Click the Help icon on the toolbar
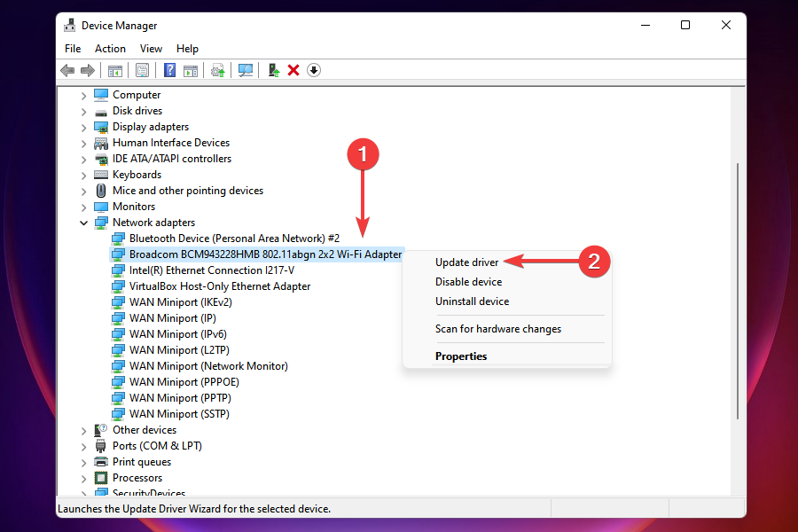Screen dimensions: 798x532 (x=168, y=70)
